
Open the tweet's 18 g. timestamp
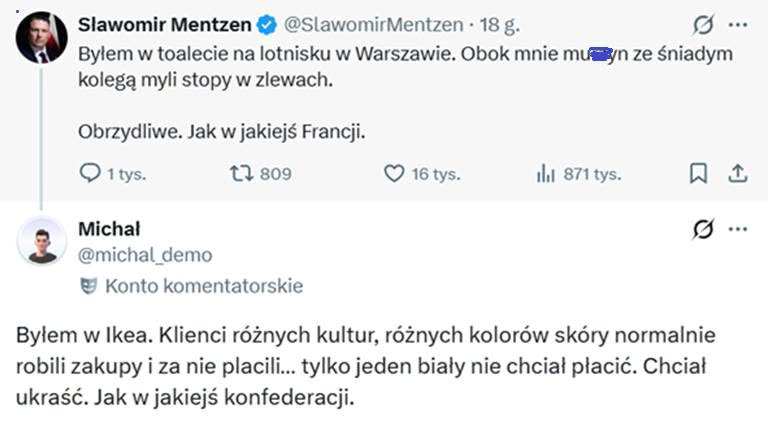coord(499,24)
